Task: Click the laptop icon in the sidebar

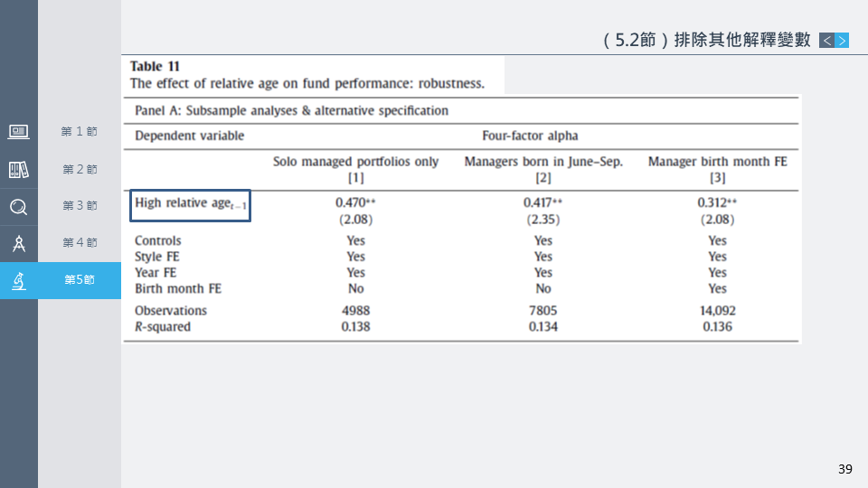Action: click(x=18, y=132)
